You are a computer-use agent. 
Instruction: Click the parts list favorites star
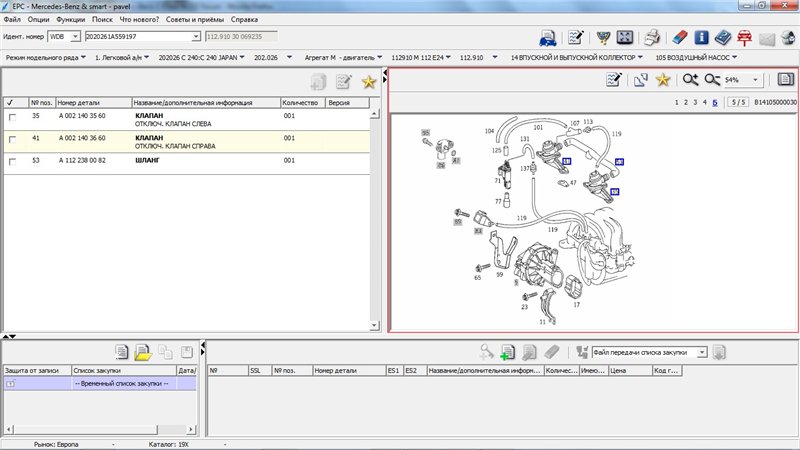click(x=368, y=82)
